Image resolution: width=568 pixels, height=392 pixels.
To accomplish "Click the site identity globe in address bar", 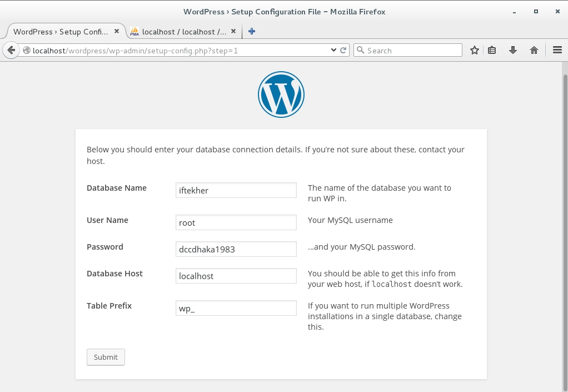I will [26, 49].
